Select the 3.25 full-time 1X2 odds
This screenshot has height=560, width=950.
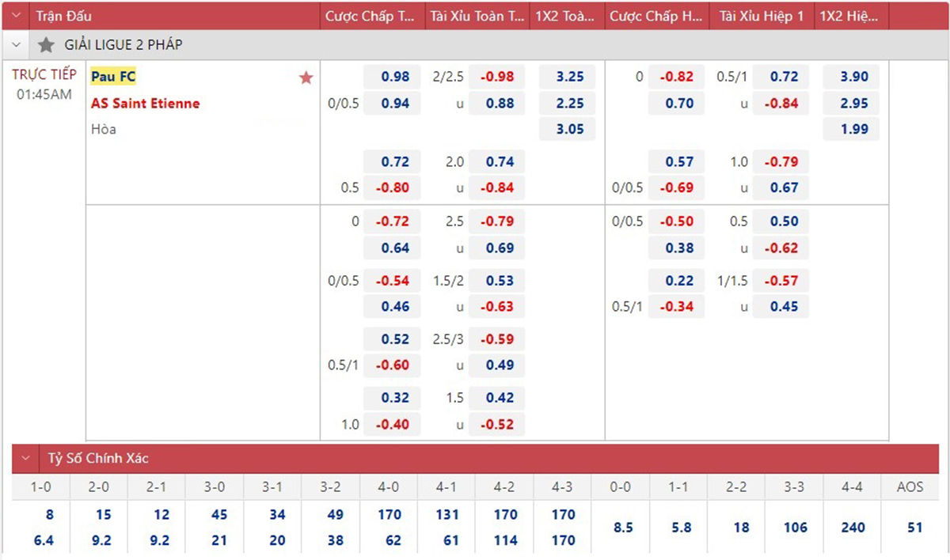click(x=570, y=77)
